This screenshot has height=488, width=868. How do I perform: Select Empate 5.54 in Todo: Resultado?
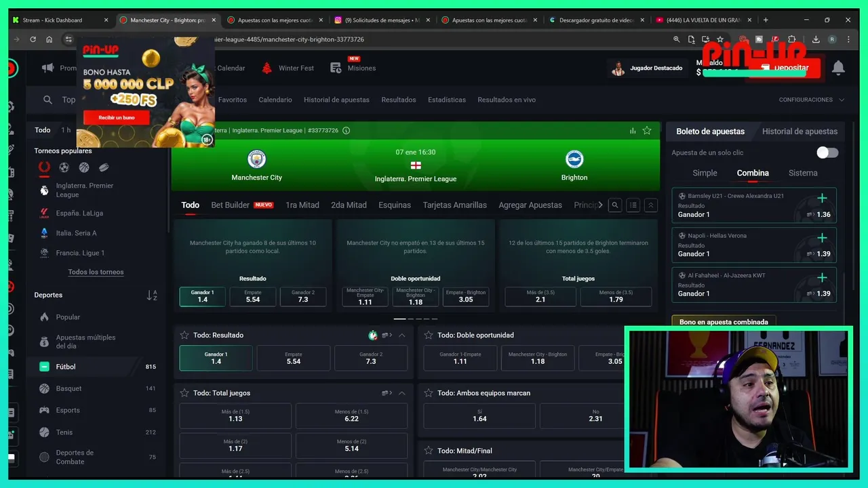point(294,358)
